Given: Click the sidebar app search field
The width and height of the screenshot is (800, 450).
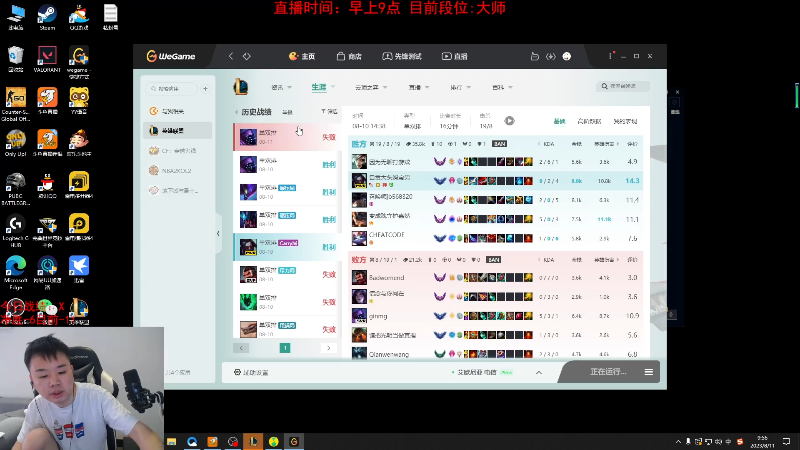Looking at the screenshot, I should pos(172,89).
